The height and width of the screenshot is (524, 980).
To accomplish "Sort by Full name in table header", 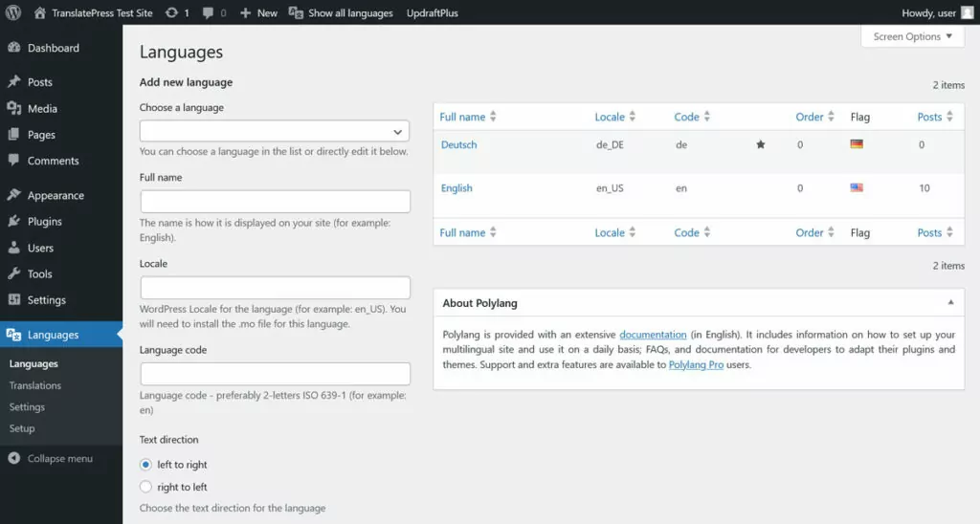I will click(467, 116).
